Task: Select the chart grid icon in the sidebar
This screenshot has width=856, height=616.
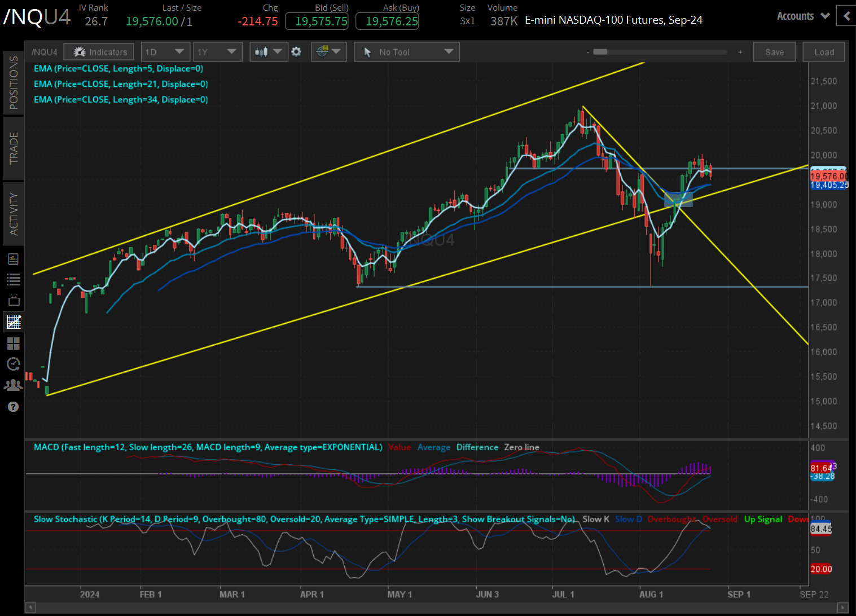Action: click(x=14, y=322)
